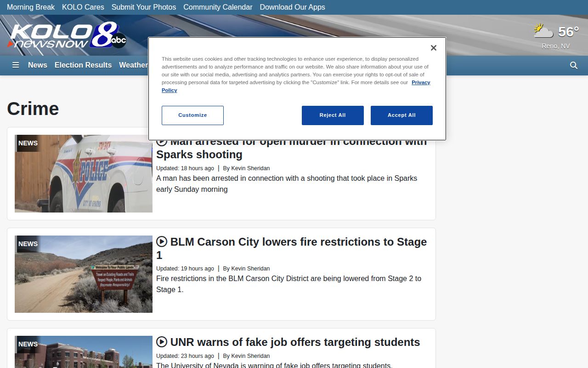Click 'Updated: 19 hours ago' text
Screen dimensions: 588x368
[185, 269]
